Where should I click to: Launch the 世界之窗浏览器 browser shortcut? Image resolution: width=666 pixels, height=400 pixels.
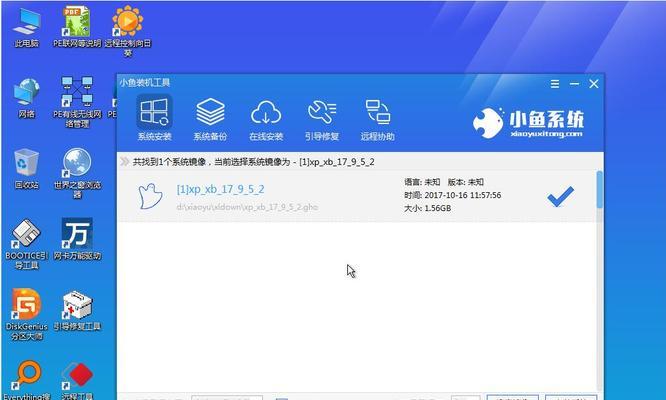point(77,173)
